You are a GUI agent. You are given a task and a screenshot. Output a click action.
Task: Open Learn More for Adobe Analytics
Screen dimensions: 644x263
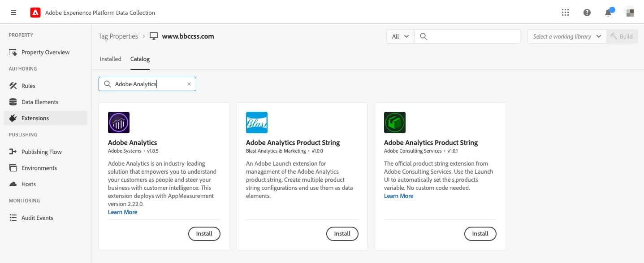(123, 212)
